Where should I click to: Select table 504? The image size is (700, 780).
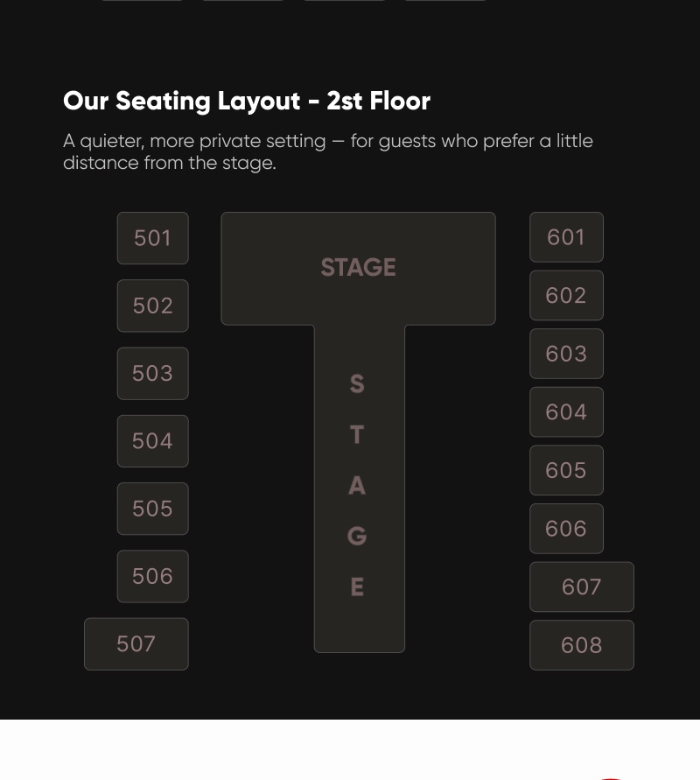click(152, 440)
